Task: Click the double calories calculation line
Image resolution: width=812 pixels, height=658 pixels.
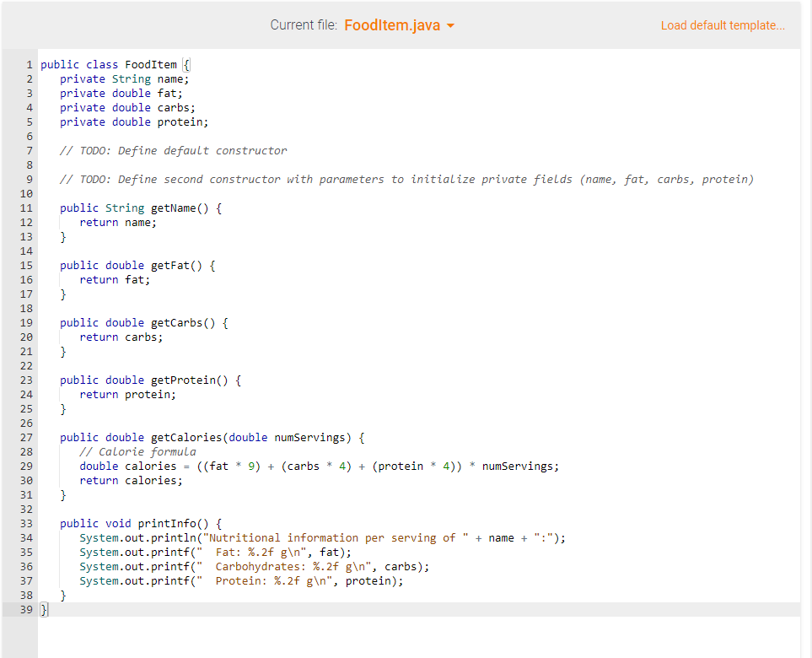Action: pyautogui.click(x=320, y=467)
